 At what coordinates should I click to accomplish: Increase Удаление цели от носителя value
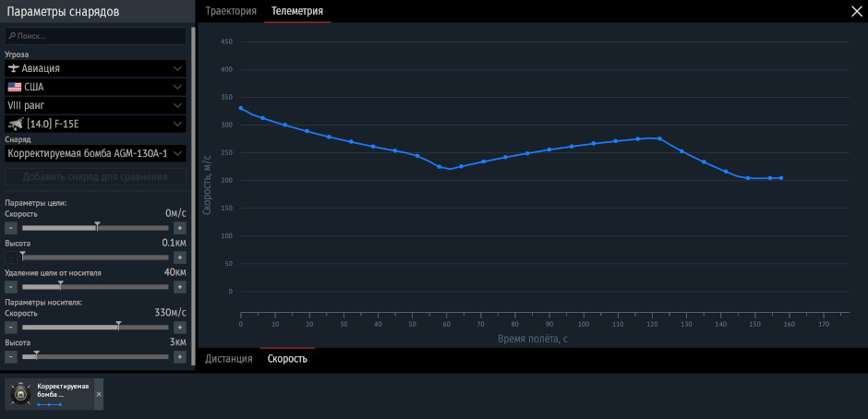click(180, 287)
